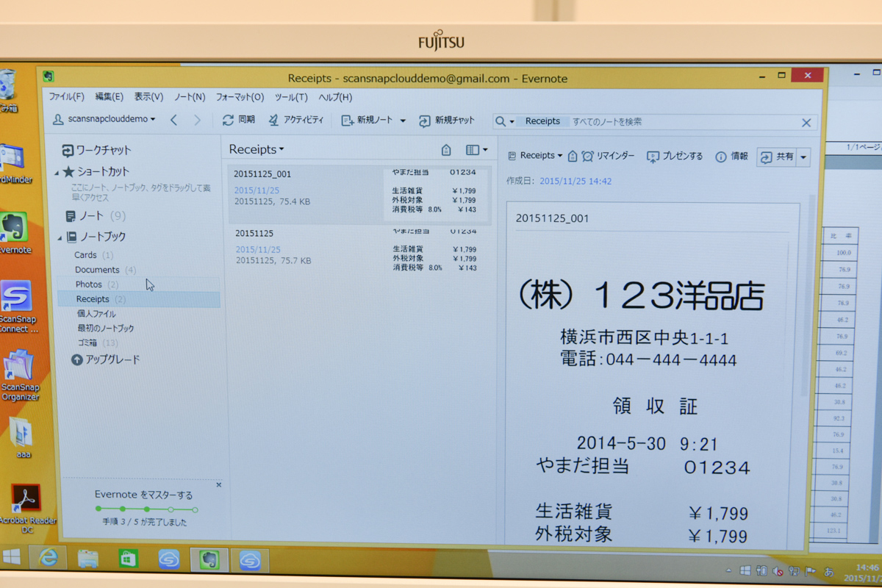The image size is (882, 588).
Task: Open ワークチャット in the sidebar
Action: point(96,150)
